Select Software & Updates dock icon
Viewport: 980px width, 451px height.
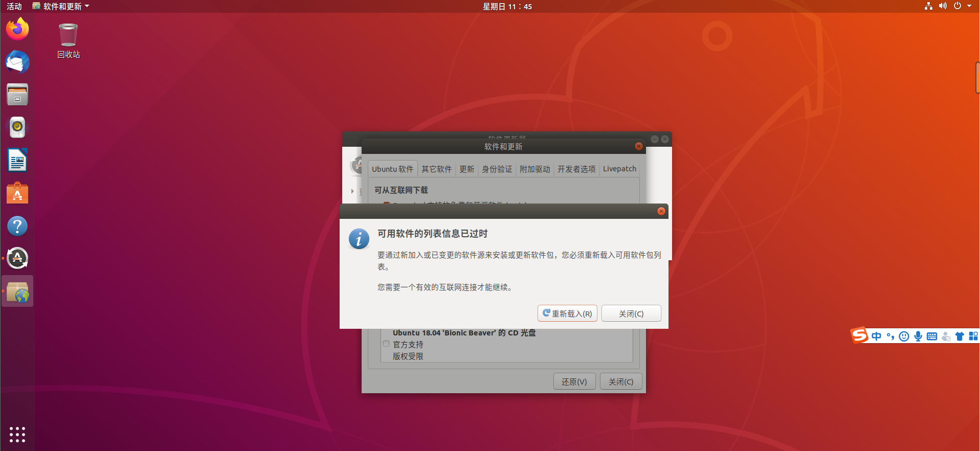click(x=17, y=291)
